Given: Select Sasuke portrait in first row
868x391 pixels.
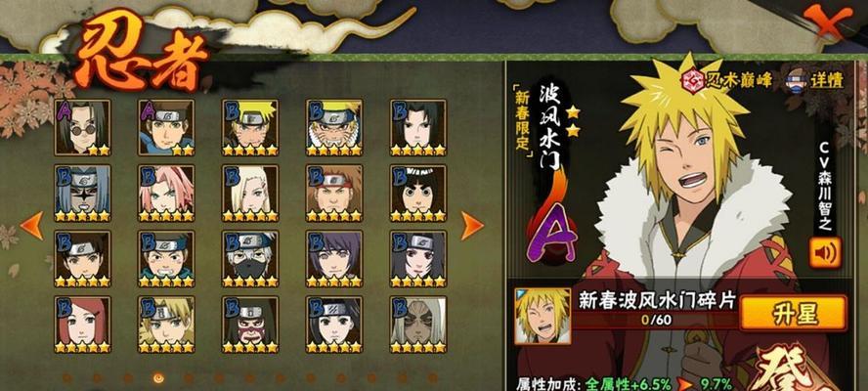Looking at the screenshot, I should pyautogui.click(x=418, y=127).
